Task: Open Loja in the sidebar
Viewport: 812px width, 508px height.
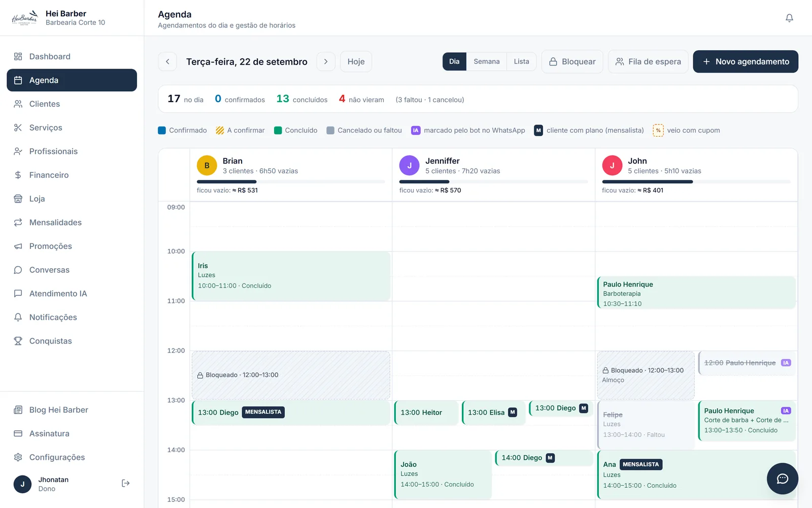Action: (72, 199)
